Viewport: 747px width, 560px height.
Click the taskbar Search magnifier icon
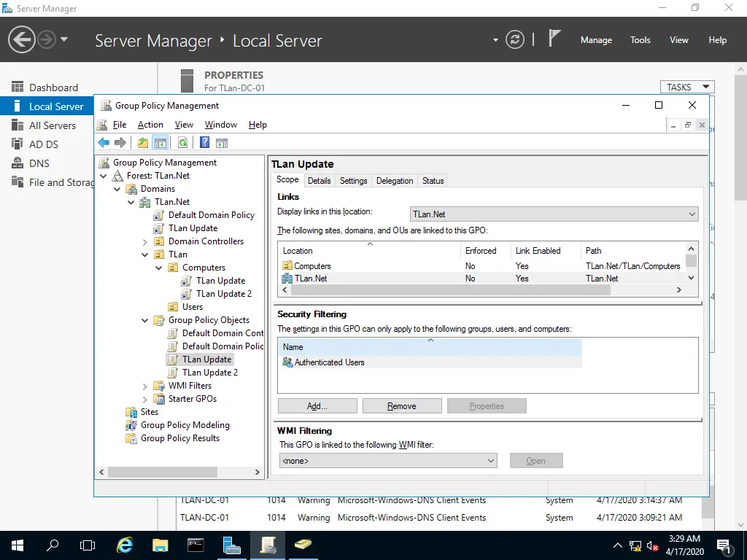click(53, 545)
